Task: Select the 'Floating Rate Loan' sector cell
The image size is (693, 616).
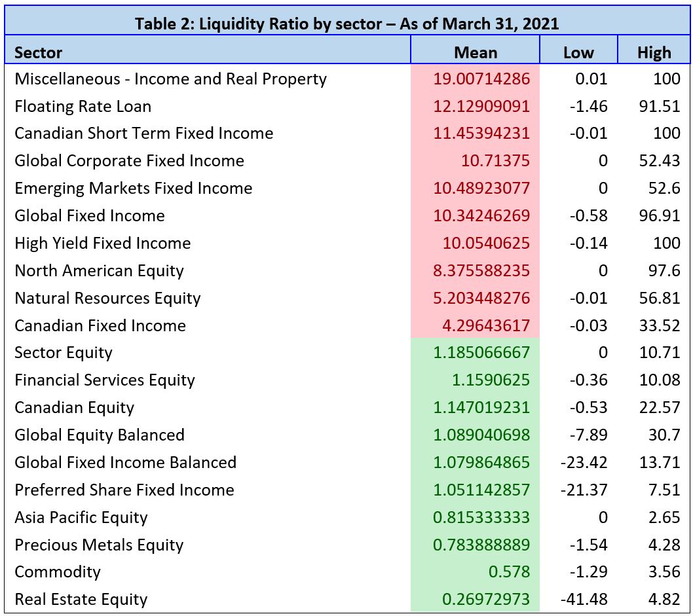Action: point(83,106)
